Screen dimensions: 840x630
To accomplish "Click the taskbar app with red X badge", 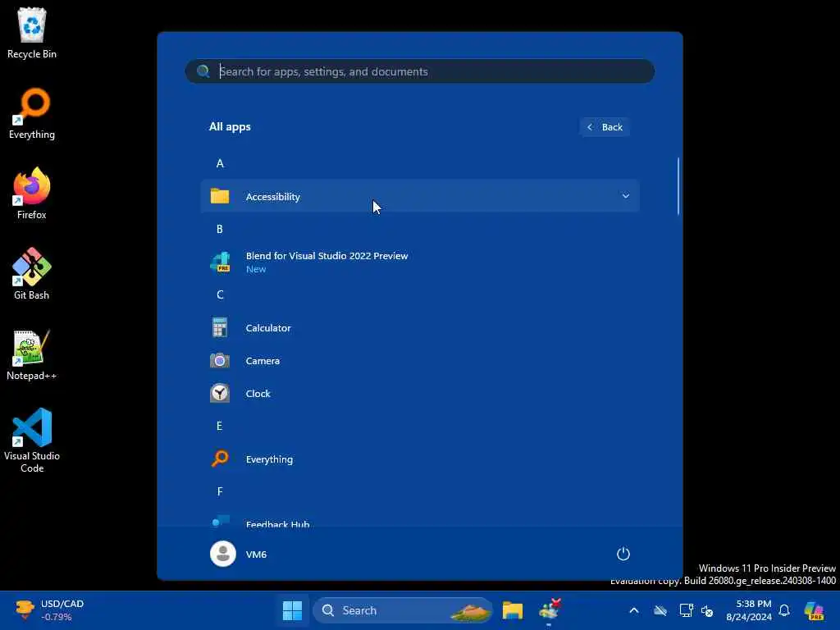I will coord(550,610).
